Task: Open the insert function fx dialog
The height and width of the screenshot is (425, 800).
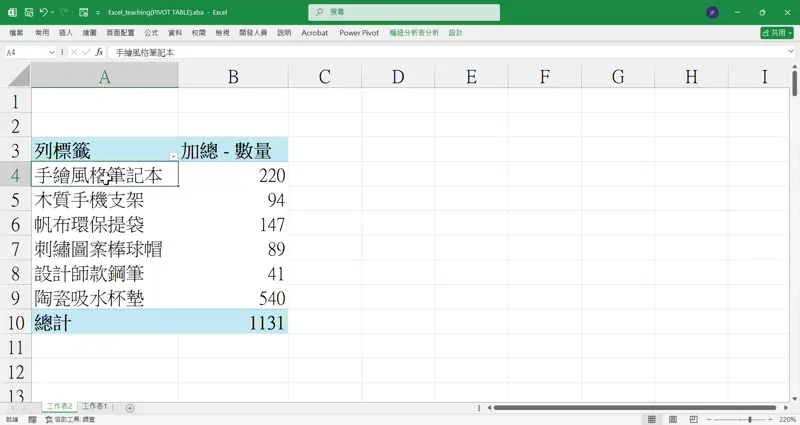Action: (99, 52)
